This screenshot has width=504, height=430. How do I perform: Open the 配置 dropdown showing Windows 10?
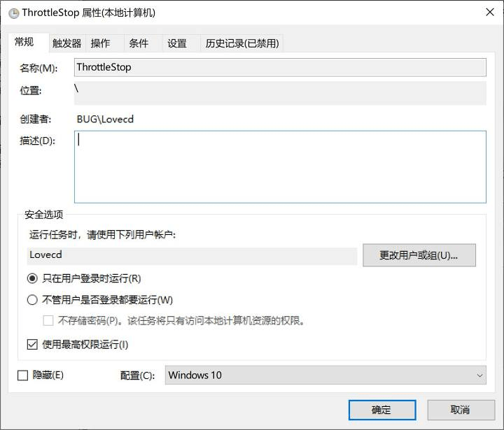click(x=325, y=375)
